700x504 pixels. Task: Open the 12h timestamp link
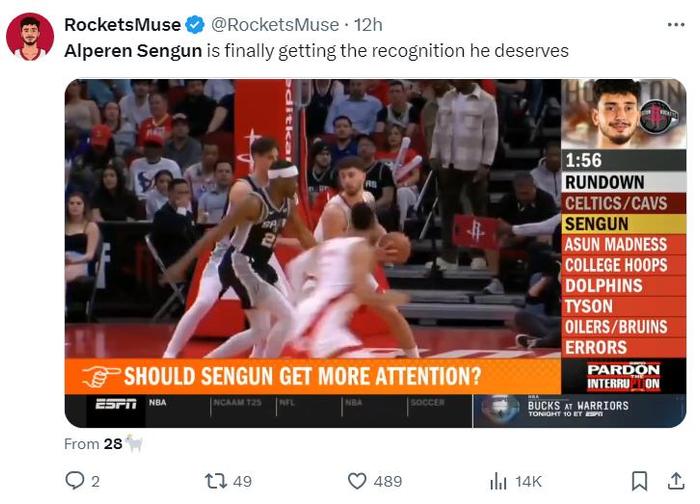[x=368, y=25]
